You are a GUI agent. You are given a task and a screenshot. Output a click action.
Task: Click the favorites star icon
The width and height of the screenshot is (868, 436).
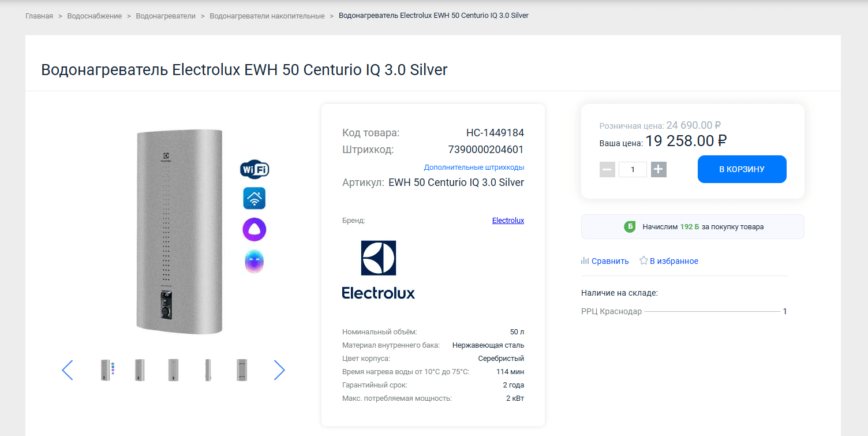[x=643, y=260]
